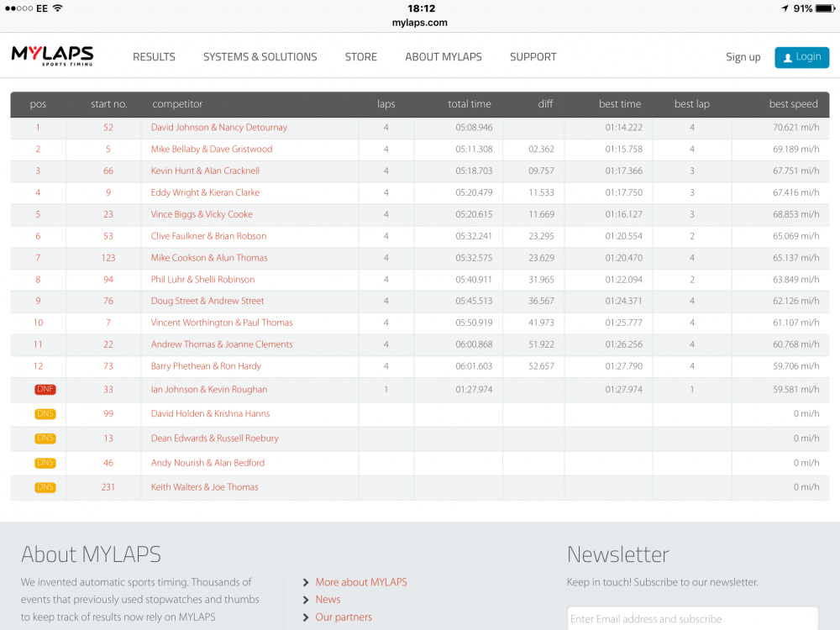Open Andy Nourish & Alan Bedford entry
The height and width of the screenshot is (630, 840).
207,463
